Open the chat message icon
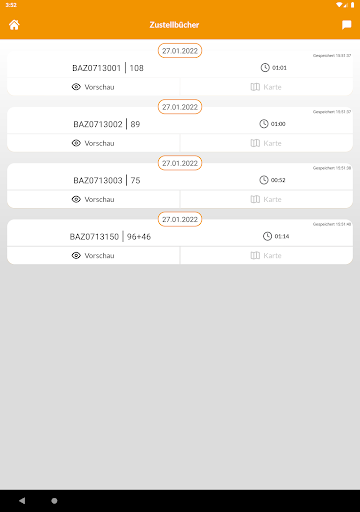The width and height of the screenshot is (360, 512). (346, 25)
